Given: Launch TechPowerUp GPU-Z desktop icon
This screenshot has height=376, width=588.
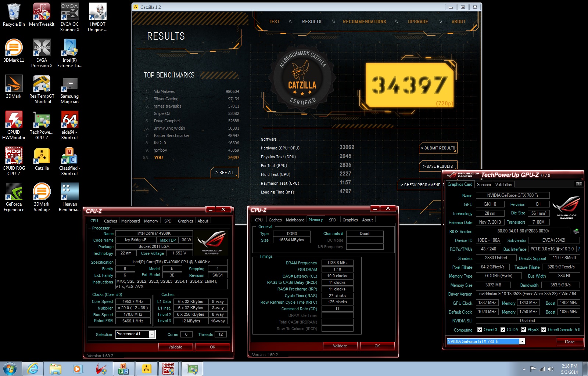Looking at the screenshot, I should [x=42, y=125].
